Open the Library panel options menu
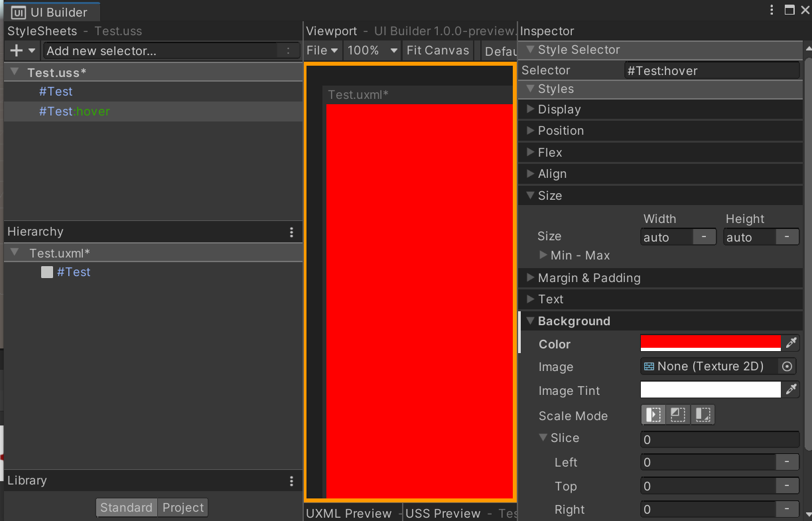Viewport: 812px width, 521px height. click(291, 480)
